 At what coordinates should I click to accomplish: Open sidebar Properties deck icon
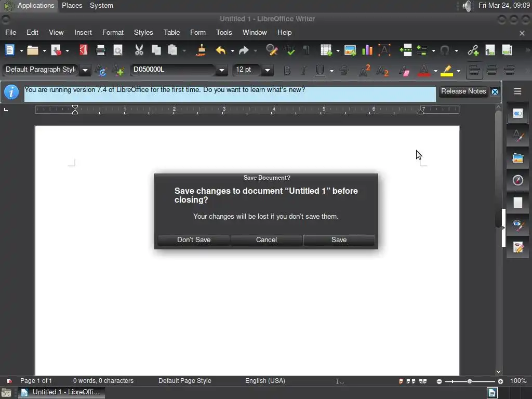point(518,113)
